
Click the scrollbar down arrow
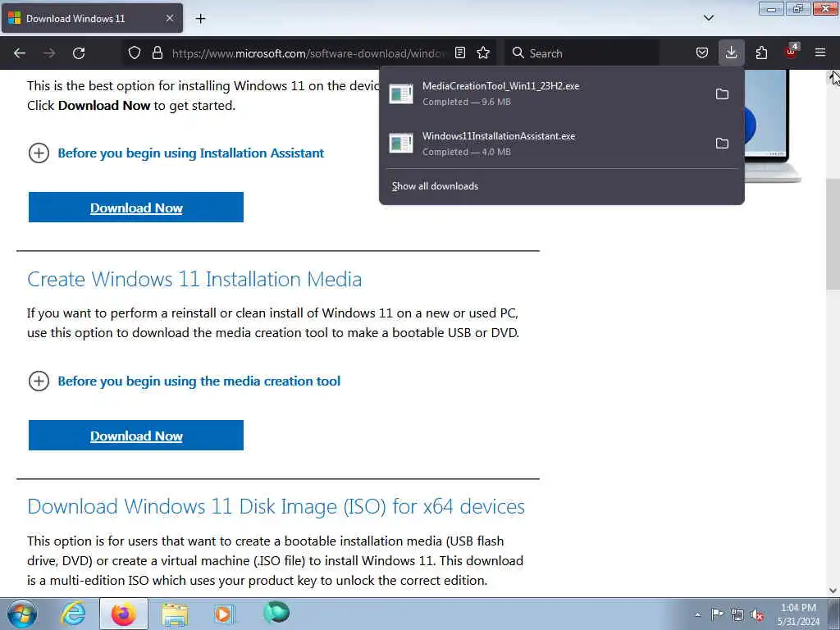(833, 591)
